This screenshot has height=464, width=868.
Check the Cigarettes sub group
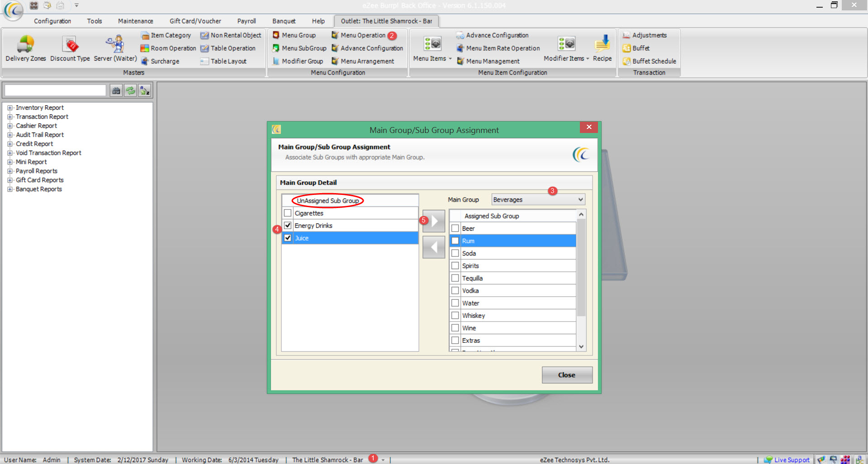tap(288, 213)
